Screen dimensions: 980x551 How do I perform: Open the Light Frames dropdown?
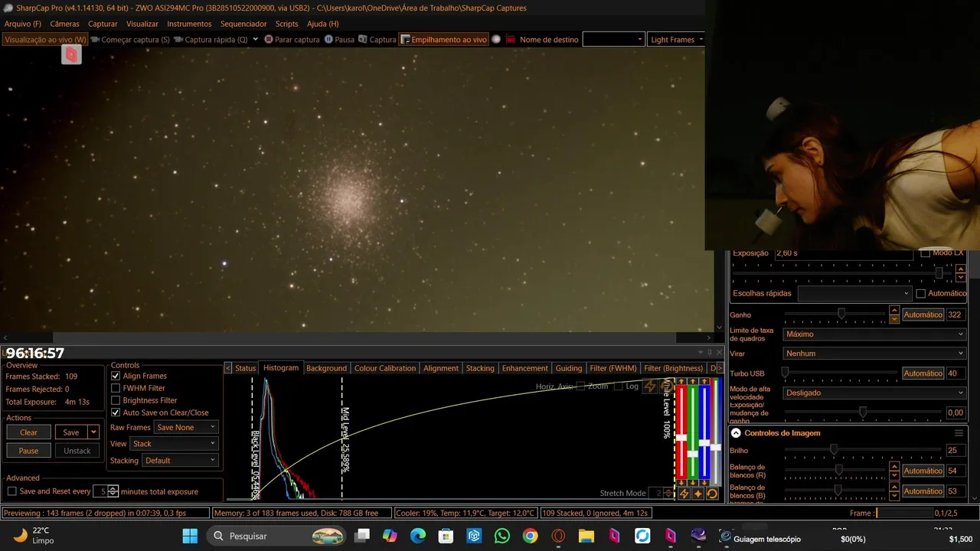(x=676, y=40)
